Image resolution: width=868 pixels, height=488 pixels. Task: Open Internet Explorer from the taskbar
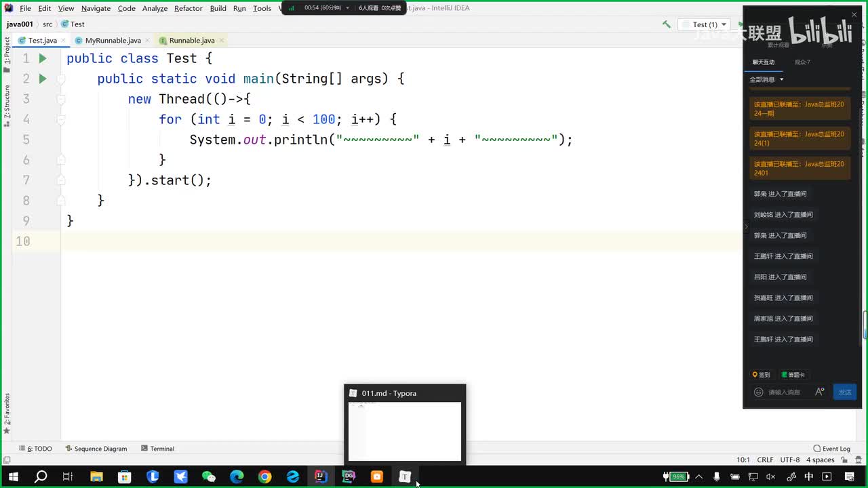click(x=293, y=476)
